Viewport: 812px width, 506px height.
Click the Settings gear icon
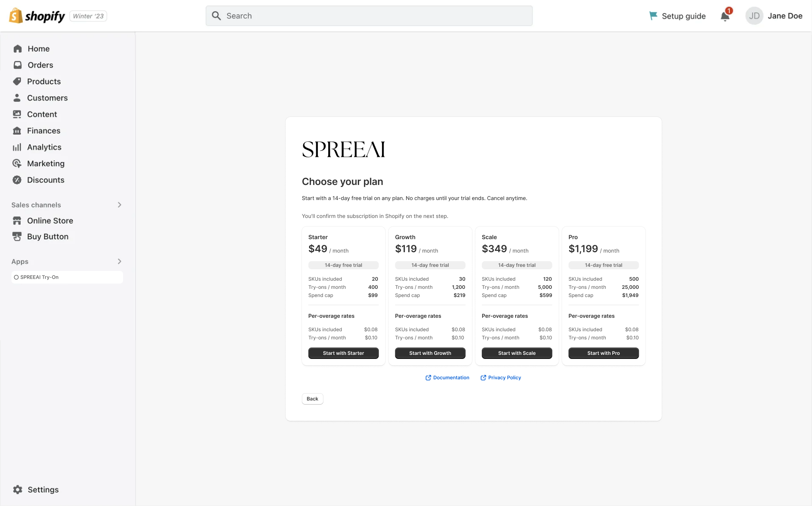(x=18, y=490)
